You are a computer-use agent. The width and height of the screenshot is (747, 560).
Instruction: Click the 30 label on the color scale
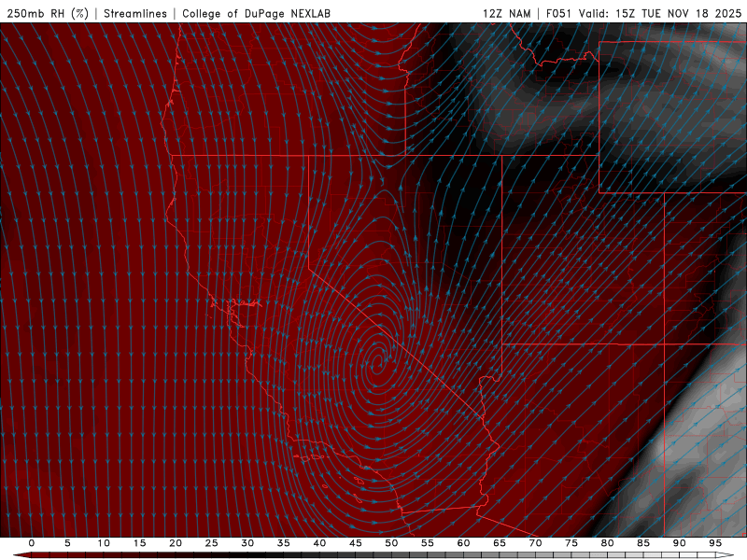point(247,543)
